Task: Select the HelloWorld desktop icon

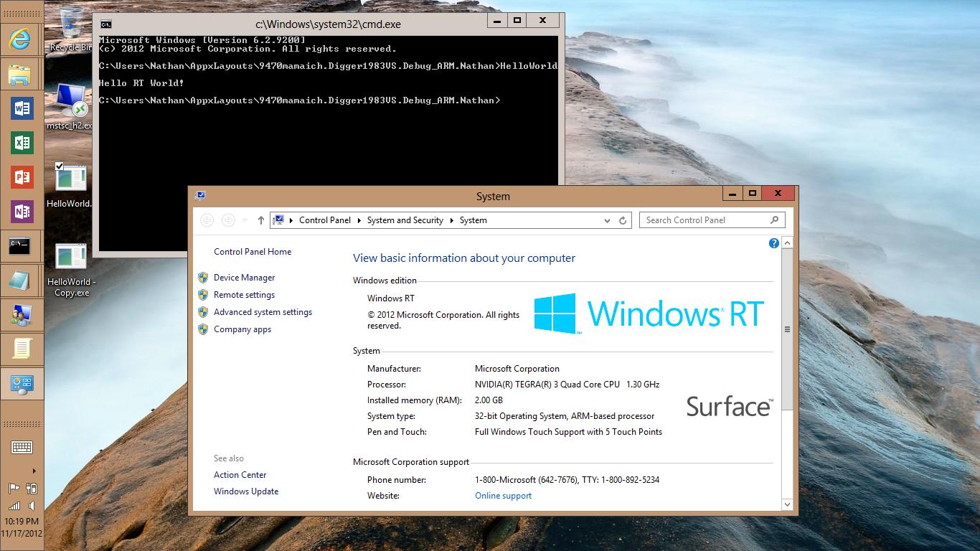Action: [x=69, y=186]
